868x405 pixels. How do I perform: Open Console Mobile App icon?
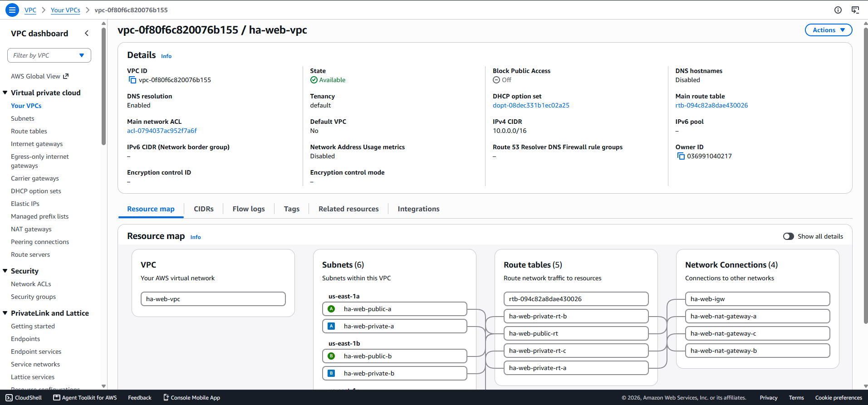(x=166, y=398)
